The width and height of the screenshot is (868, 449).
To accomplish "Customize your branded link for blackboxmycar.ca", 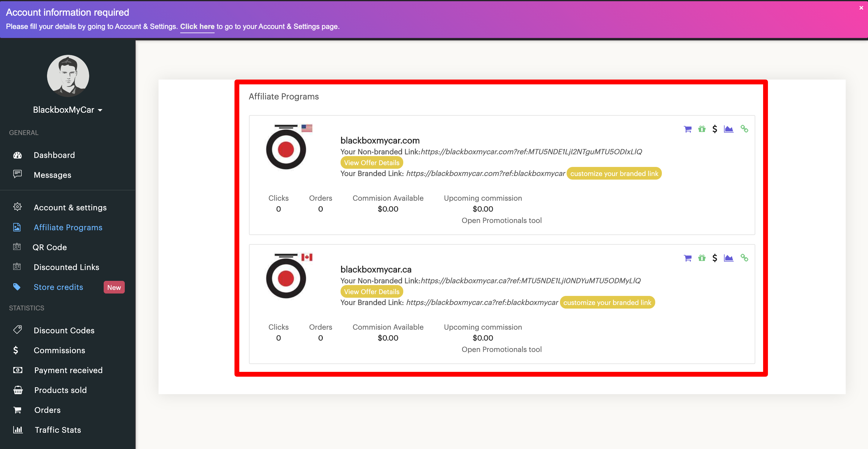I will pos(607,303).
